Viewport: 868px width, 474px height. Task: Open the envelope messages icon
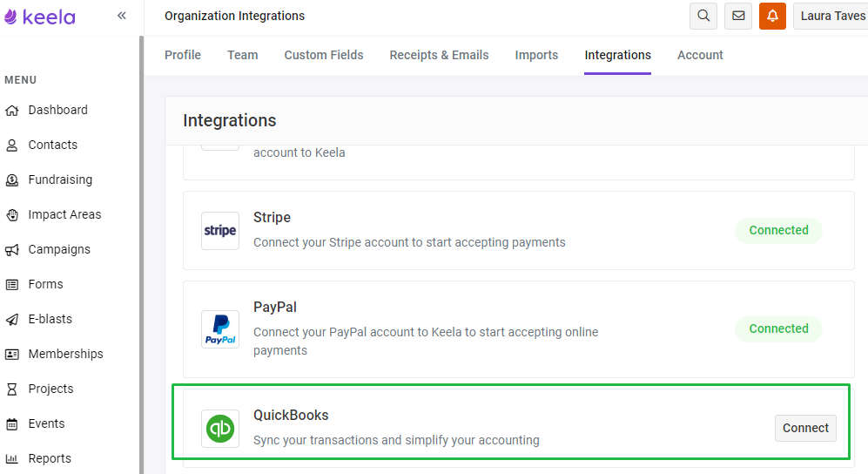click(x=738, y=16)
